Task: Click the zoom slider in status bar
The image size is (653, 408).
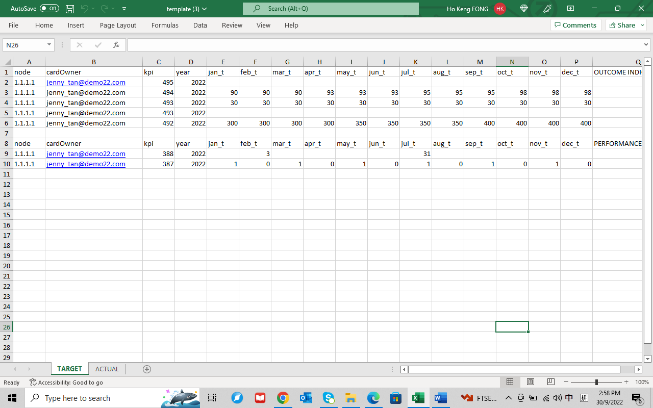Action: [596, 382]
